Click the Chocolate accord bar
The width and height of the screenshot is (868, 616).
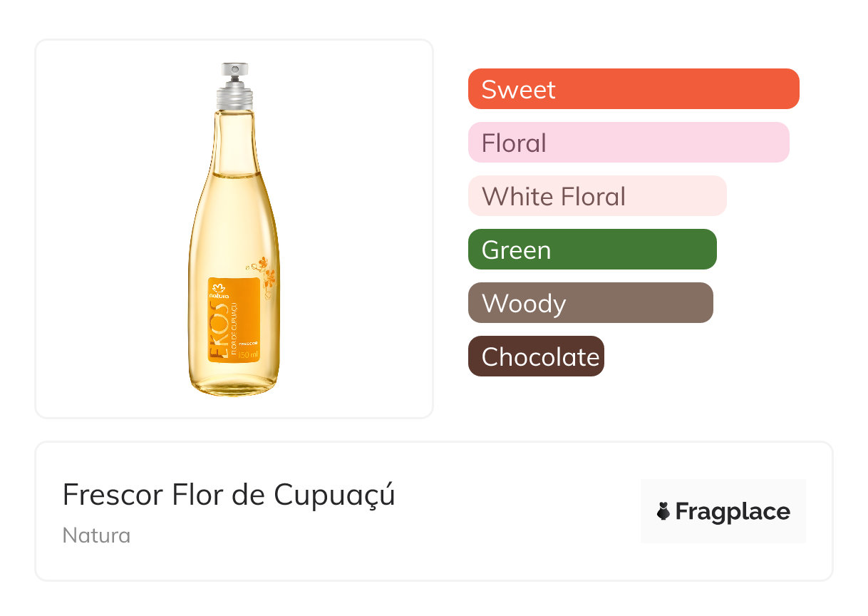(x=536, y=356)
